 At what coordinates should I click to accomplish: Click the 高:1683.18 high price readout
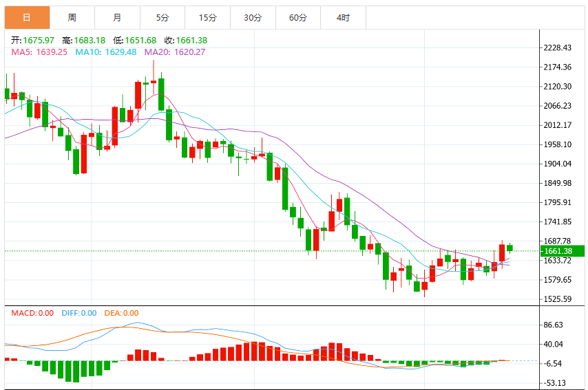coord(83,40)
